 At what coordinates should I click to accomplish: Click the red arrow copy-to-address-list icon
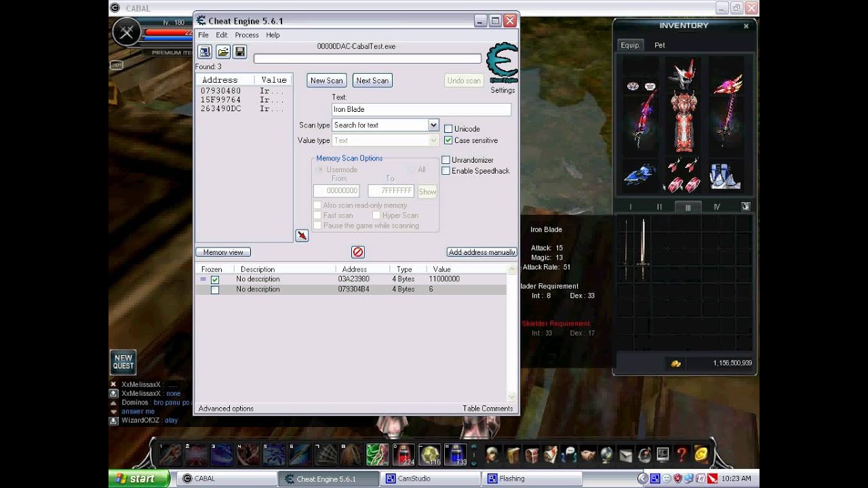point(302,235)
